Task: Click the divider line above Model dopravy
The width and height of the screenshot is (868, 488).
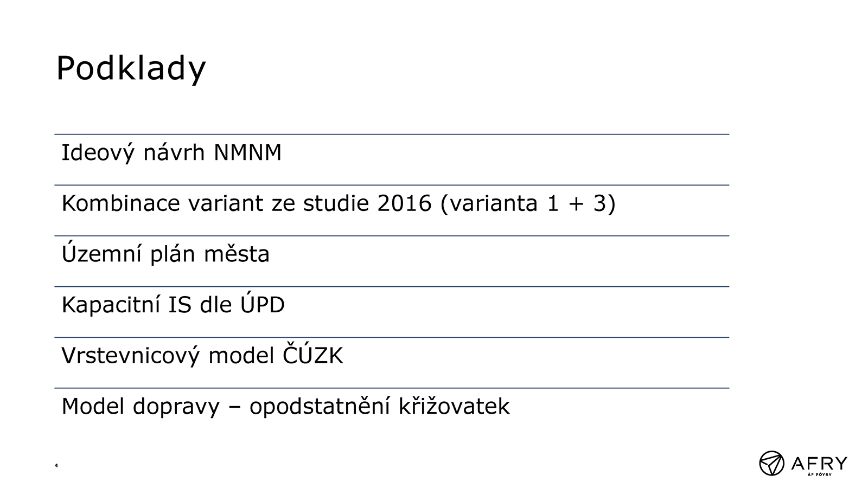Action: tap(392, 388)
